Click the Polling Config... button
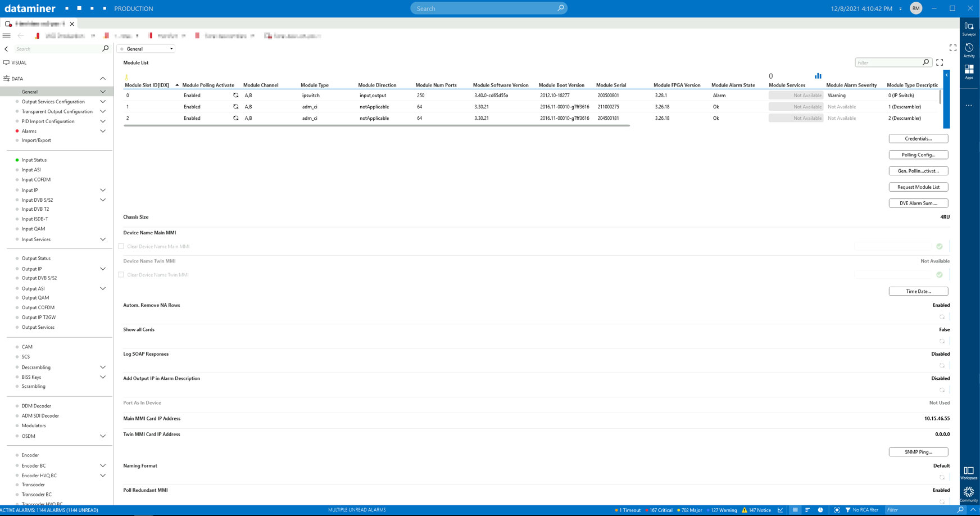 click(918, 155)
